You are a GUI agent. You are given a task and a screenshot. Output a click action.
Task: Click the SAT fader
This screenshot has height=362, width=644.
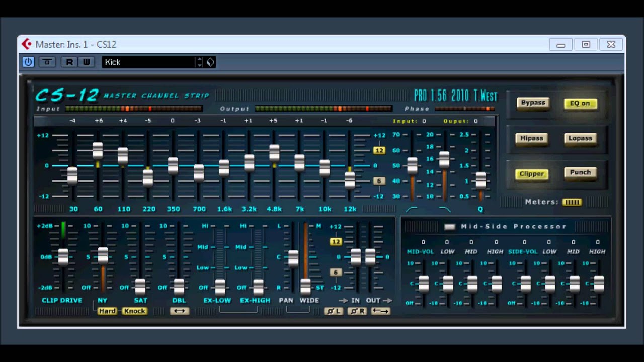(140, 287)
